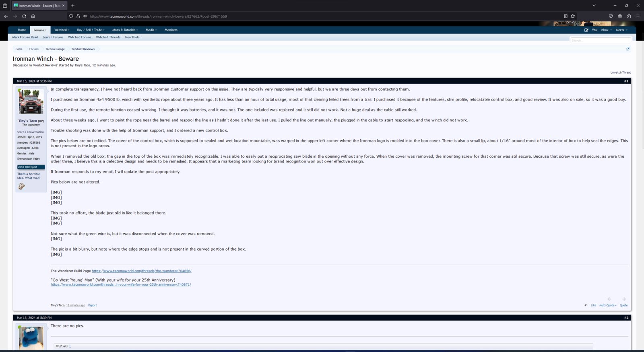The width and height of the screenshot is (644, 352).
Task: Click the #2 permalink in second post header
Action: [x=626, y=317]
